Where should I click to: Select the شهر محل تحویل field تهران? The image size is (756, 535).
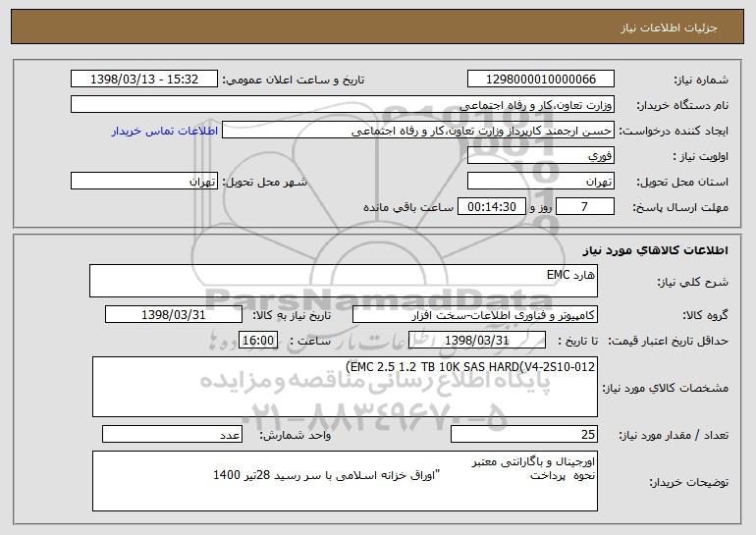144,181
